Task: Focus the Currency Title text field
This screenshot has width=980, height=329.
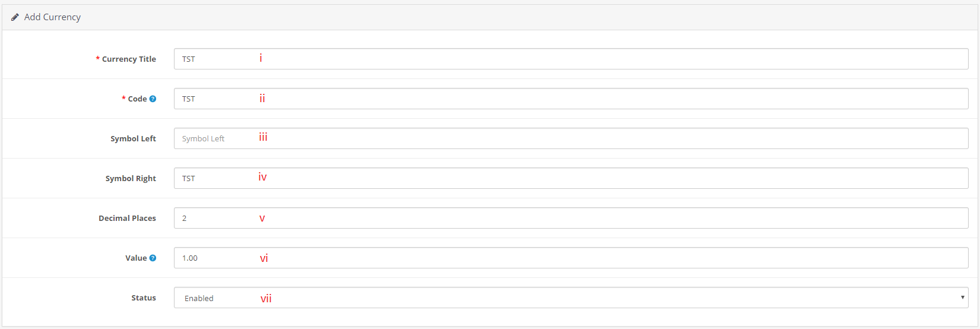Action: tap(570, 59)
